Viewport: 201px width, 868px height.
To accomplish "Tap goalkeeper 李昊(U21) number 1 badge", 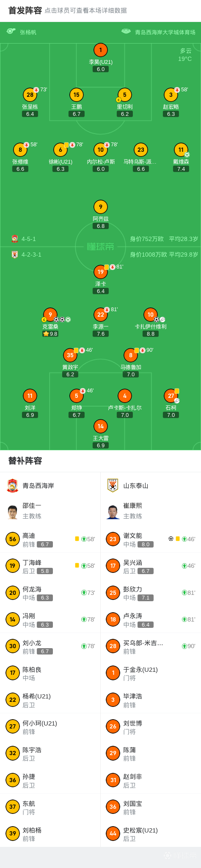I will point(101,50).
